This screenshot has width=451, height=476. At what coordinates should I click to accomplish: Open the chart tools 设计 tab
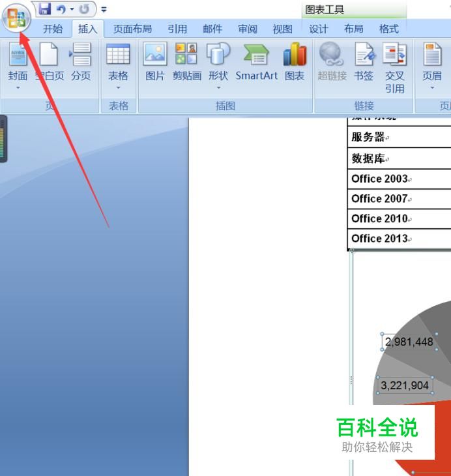(318, 29)
